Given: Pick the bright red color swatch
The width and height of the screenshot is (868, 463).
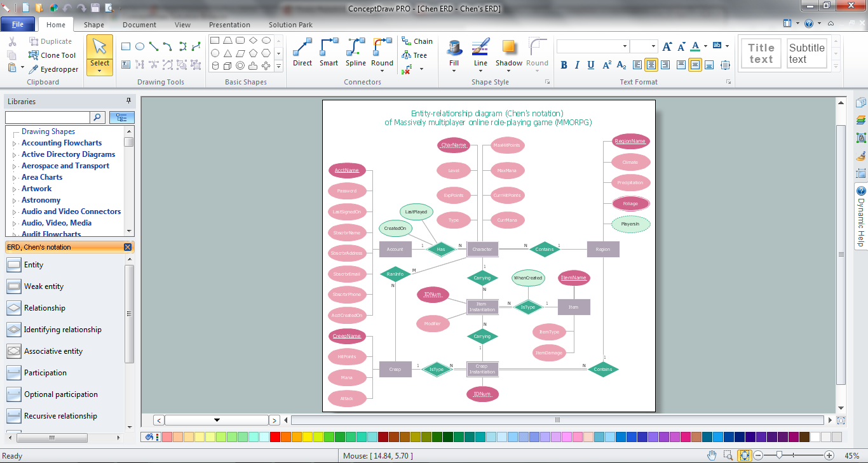Looking at the screenshot, I should 275,437.
